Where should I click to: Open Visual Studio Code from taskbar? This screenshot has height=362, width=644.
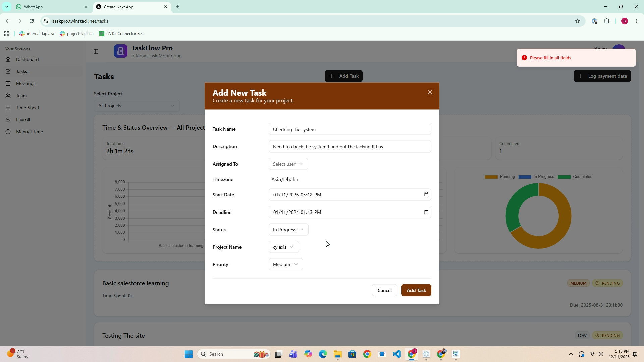coord(396,354)
